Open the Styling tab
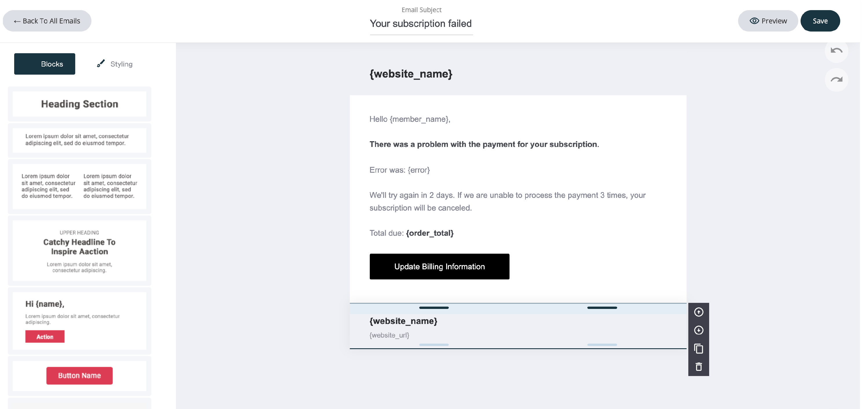 tap(121, 64)
